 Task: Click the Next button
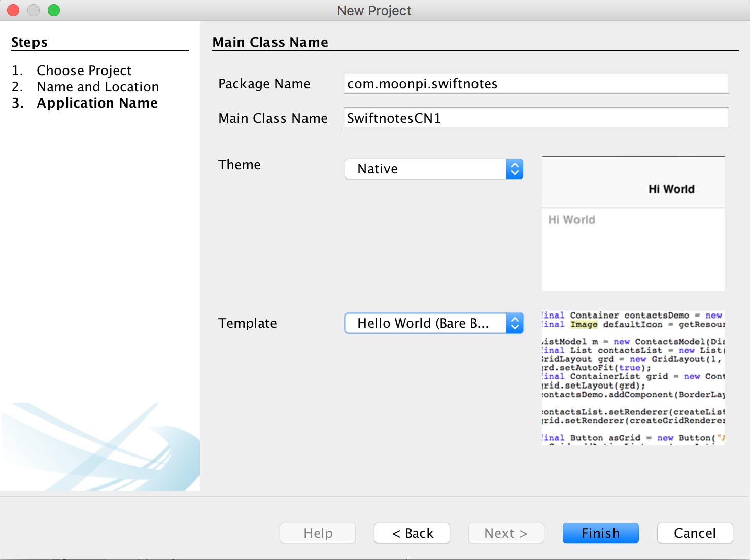pyautogui.click(x=505, y=533)
